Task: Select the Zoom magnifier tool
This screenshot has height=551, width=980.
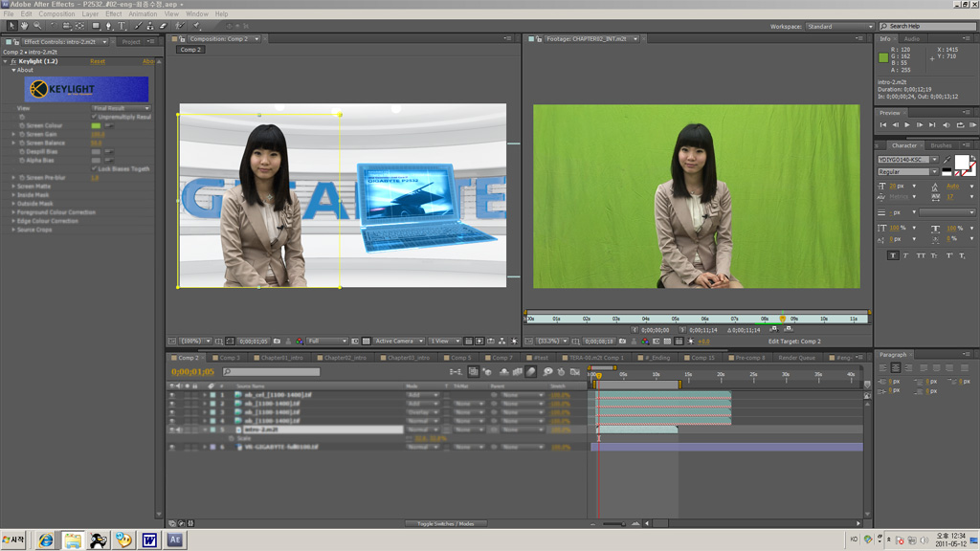Action: tap(37, 26)
